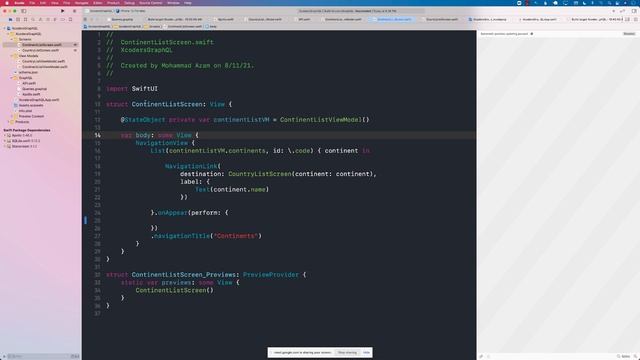640x360 pixels.
Task: Go back with the editor back arrow
Action: tap(92, 19)
